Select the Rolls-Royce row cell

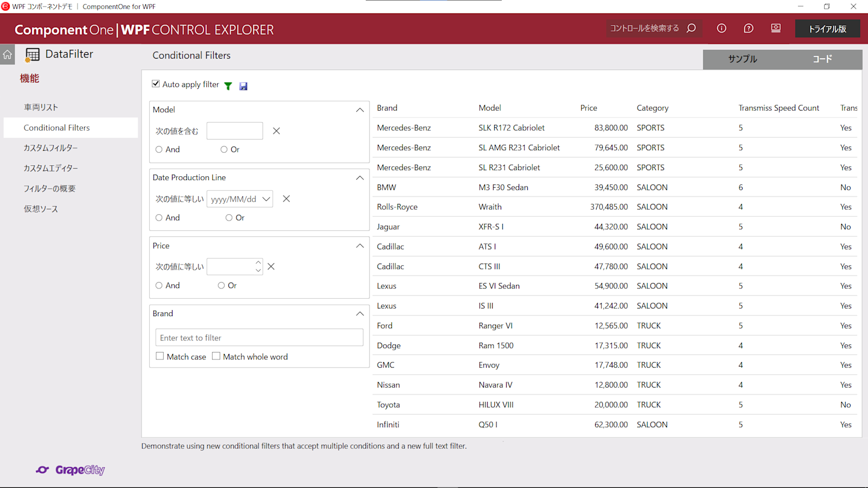pos(397,207)
